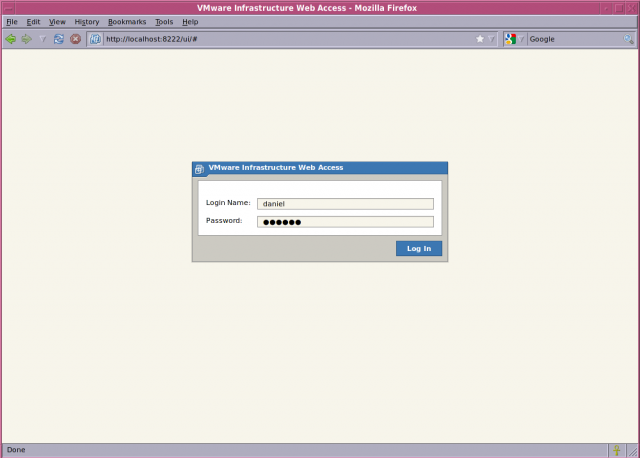Click the VMware icon in dialog title
The image size is (640, 458).
pyautogui.click(x=199, y=169)
